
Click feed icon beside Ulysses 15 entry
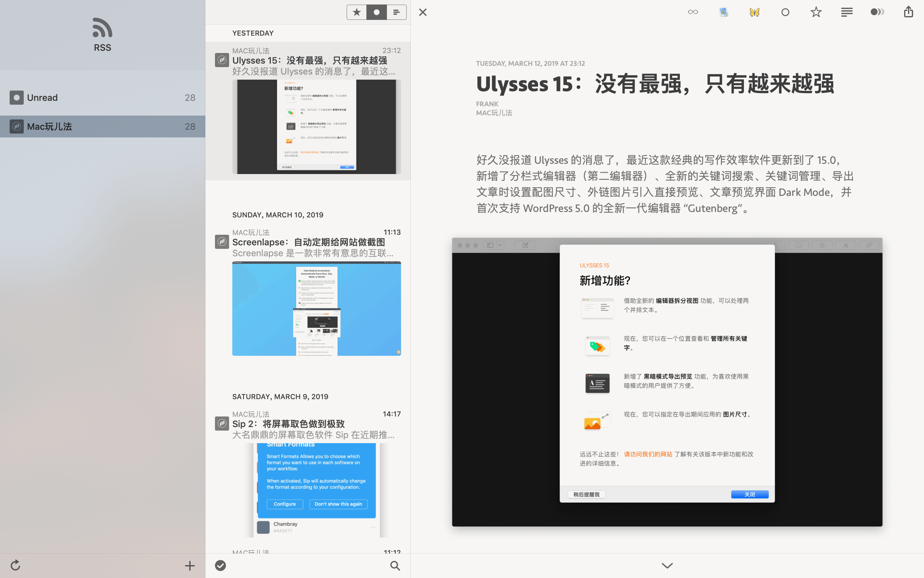[x=222, y=60]
